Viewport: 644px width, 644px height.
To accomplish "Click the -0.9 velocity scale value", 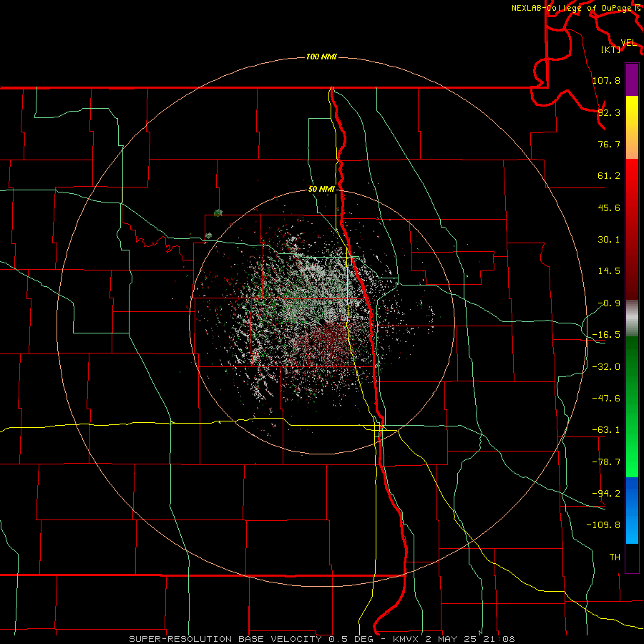I will tap(609, 303).
